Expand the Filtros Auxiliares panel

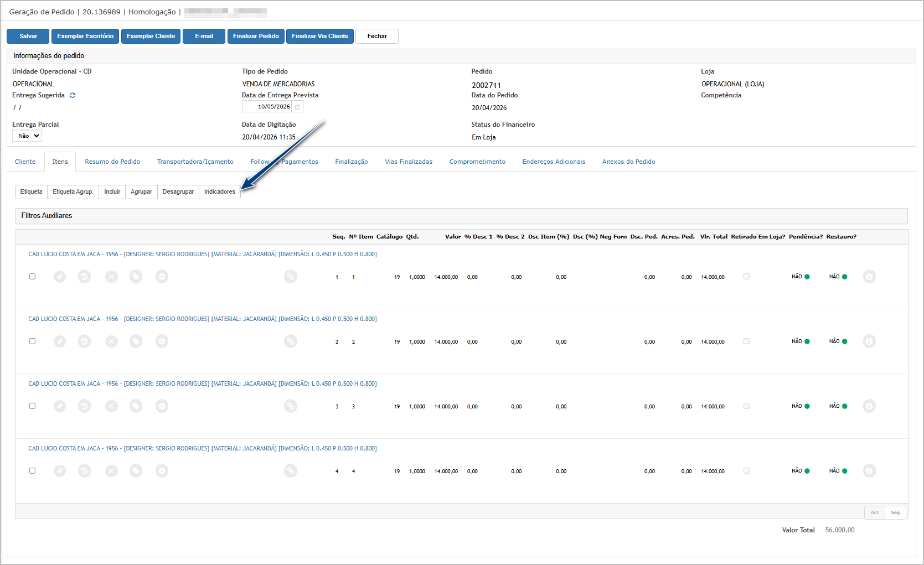[x=461, y=216]
